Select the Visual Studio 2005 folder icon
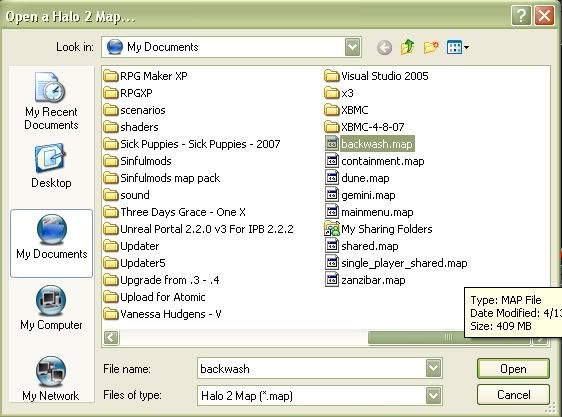Screen dimensions: 562x417 332,76
